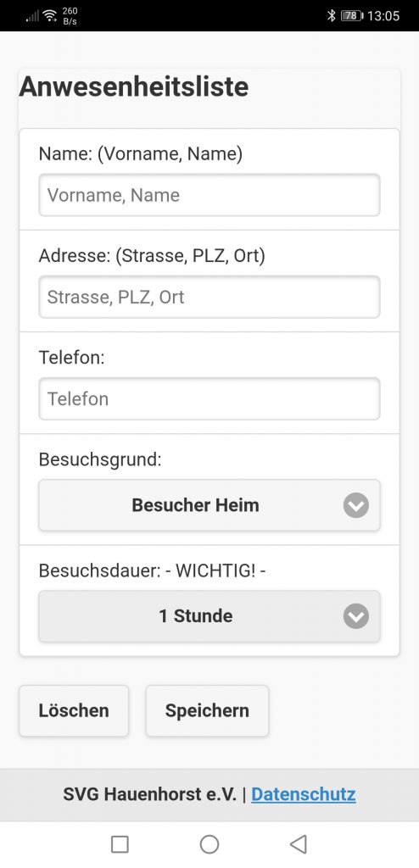The height and width of the screenshot is (868, 419).
Task: Open the Datenschutz link
Action: point(303,794)
